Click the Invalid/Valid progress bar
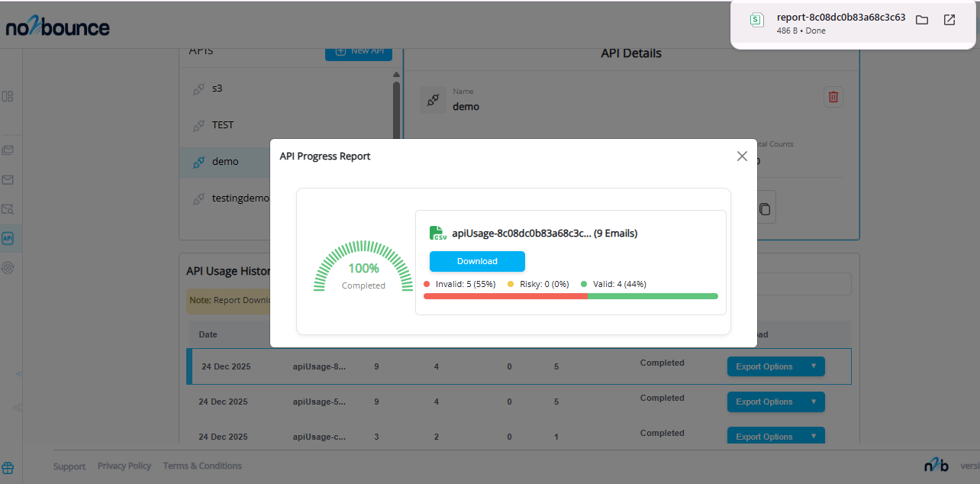 (x=571, y=295)
